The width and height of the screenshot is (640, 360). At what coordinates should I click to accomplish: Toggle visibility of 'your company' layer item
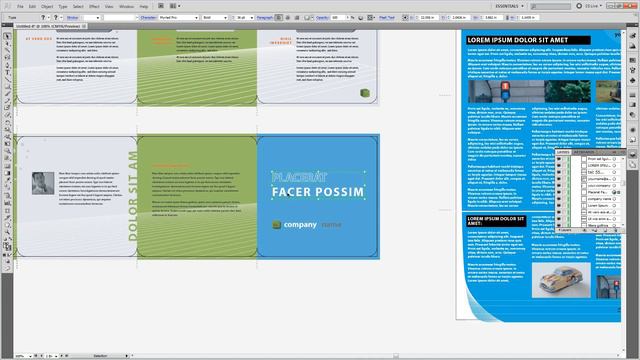click(x=559, y=185)
